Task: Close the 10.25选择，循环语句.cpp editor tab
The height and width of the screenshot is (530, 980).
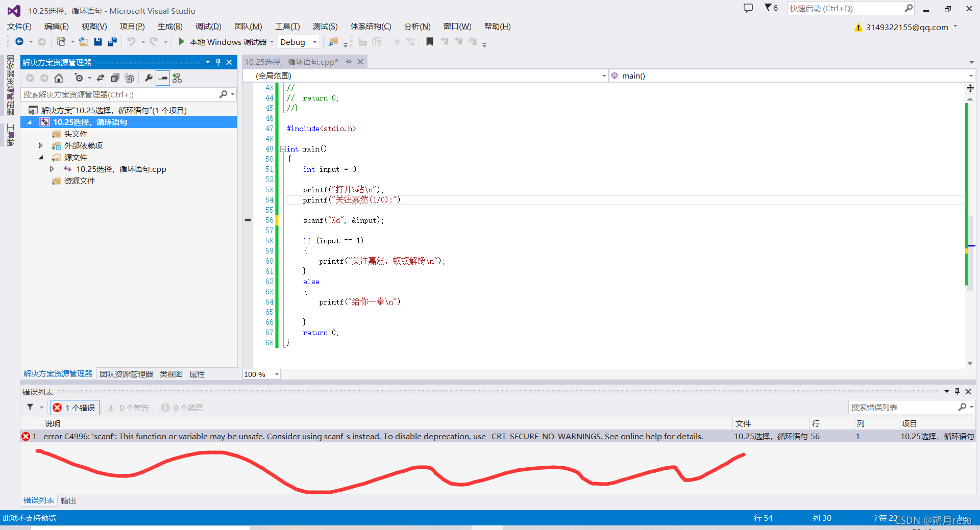Action: [x=360, y=62]
